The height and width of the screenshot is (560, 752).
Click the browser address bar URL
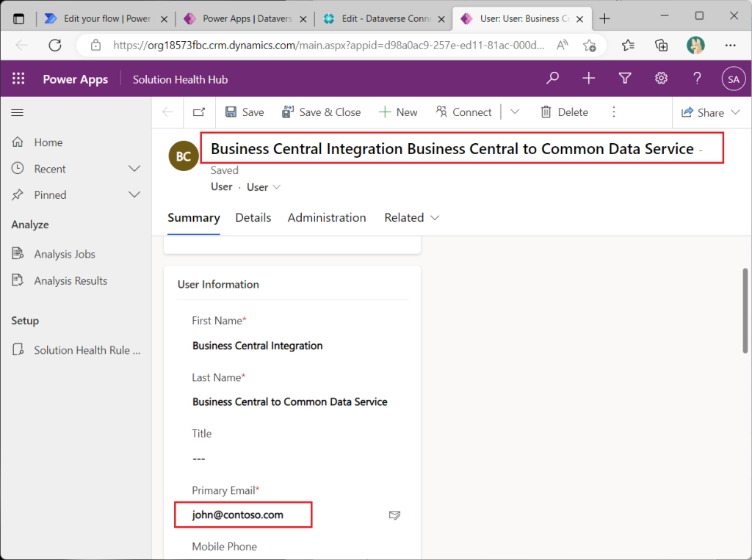tap(328, 46)
